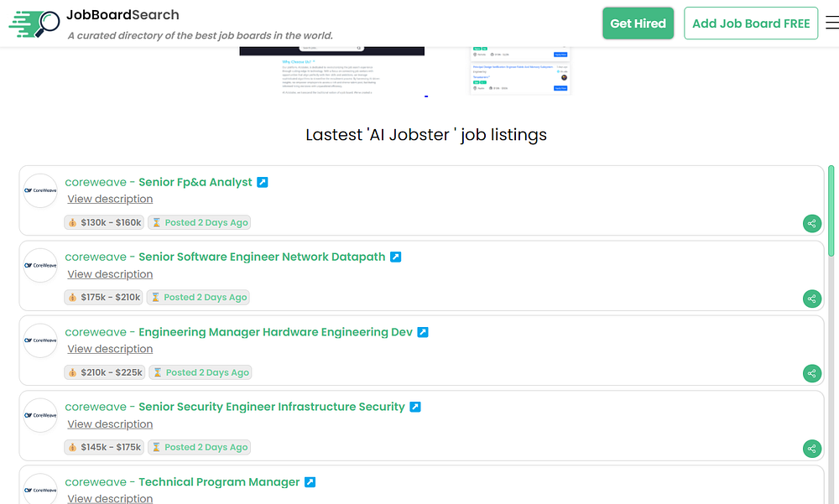
Task: Click Add Job Board FREE button
Action: point(751,23)
